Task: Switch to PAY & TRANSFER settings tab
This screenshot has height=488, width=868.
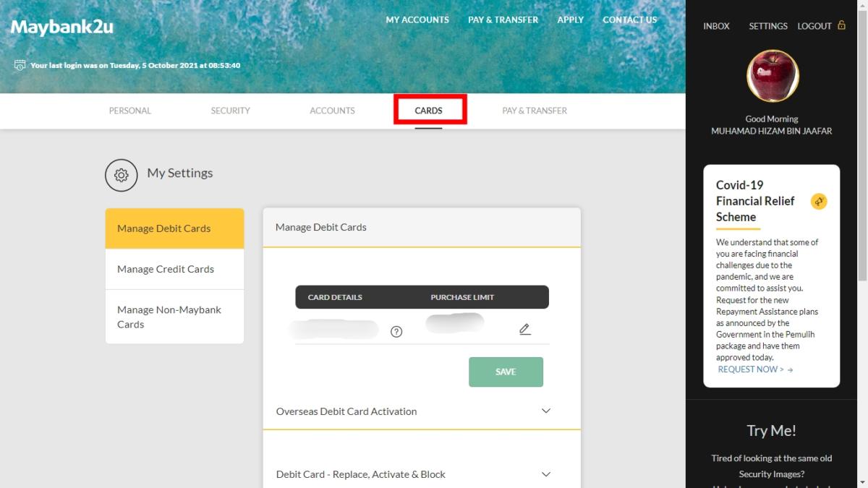Action: 535,111
